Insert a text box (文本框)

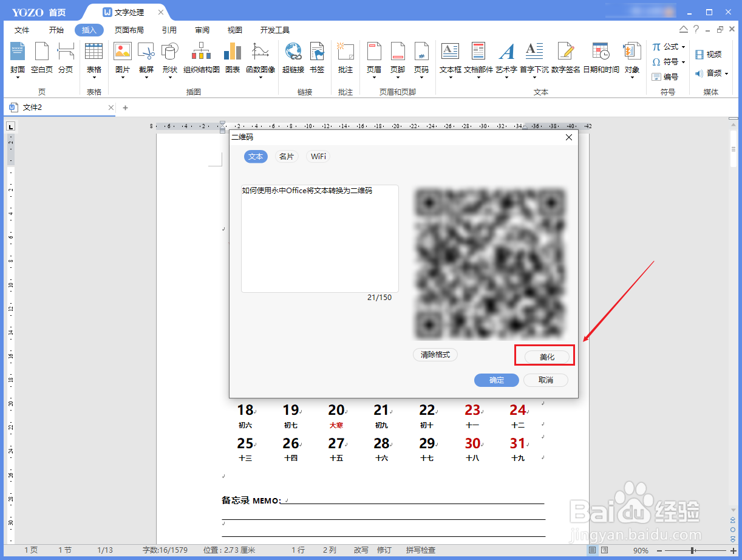[451, 60]
